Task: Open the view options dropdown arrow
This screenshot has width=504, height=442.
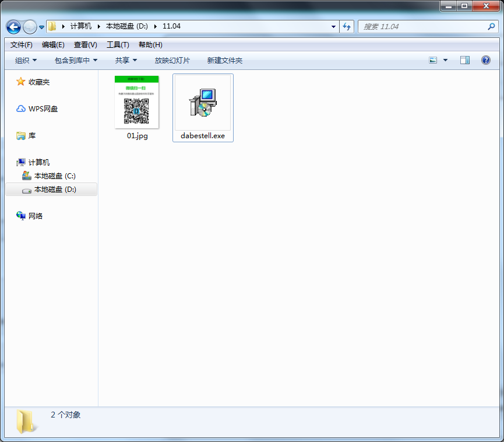Action: coord(445,60)
